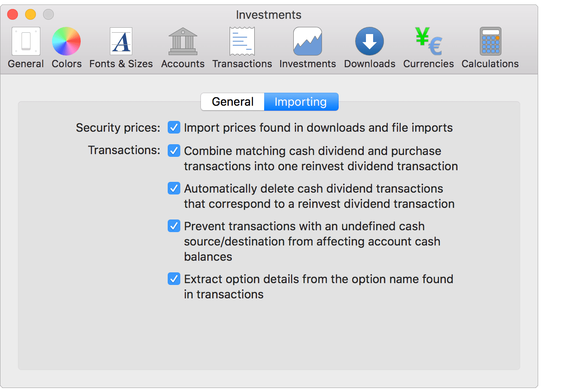The width and height of the screenshot is (583, 392).
Task: Uncheck extracting option details from option names
Action: [x=174, y=279]
